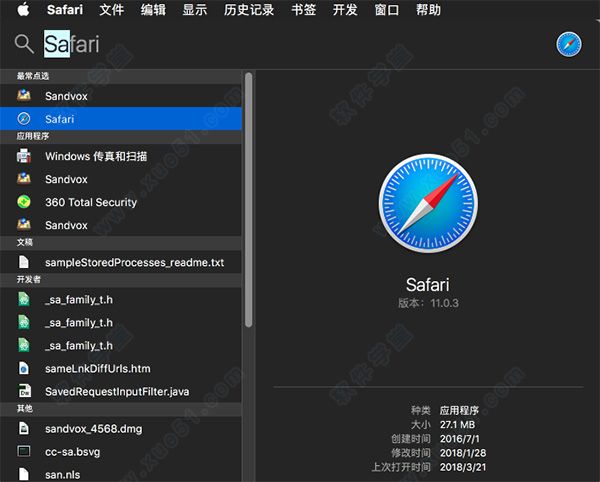
Task: Click the 最常点选 section header
Action: 121,76
